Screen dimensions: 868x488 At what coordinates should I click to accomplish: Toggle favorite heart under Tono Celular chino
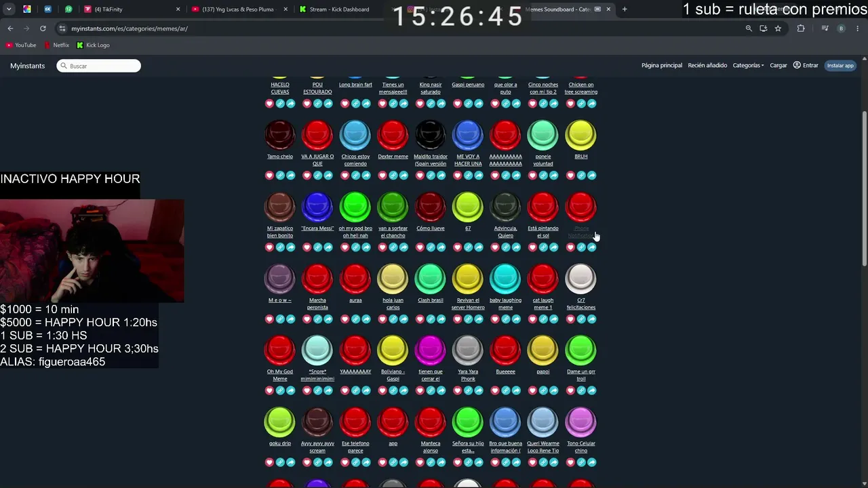point(570,462)
